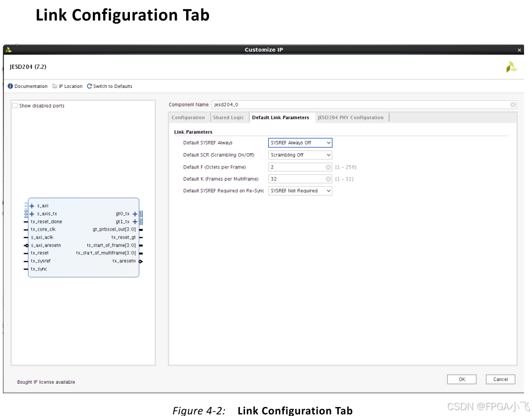Click the tx_reset_gt port label
The height and width of the screenshot is (416, 532).
click(x=124, y=237)
